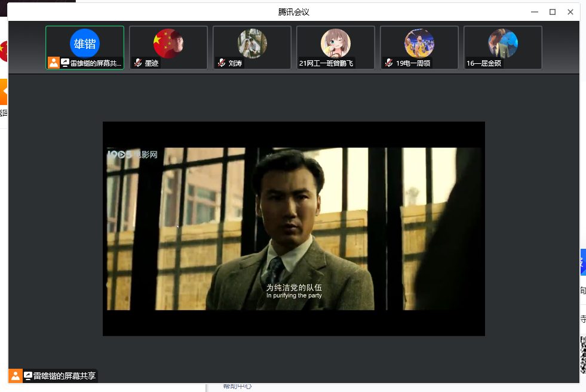Select the participant name 刘涛
Screen dimensions: 586x392
235,63
